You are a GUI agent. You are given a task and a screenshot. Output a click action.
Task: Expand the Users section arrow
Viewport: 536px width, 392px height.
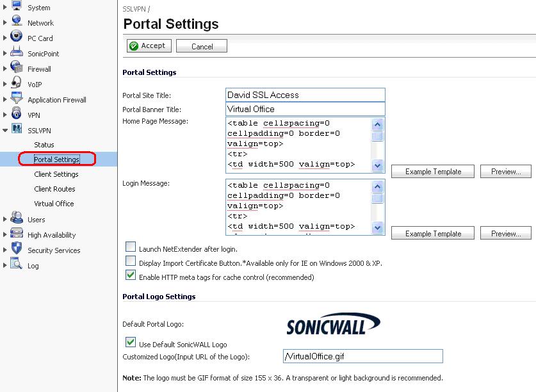tap(4, 219)
